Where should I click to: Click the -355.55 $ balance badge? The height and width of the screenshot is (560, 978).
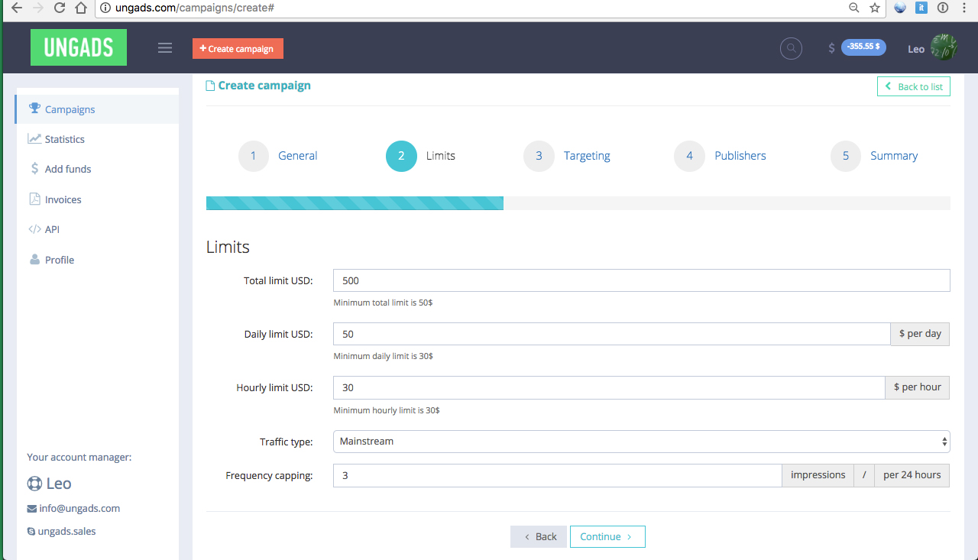pyautogui.click(x=863, y=47)
